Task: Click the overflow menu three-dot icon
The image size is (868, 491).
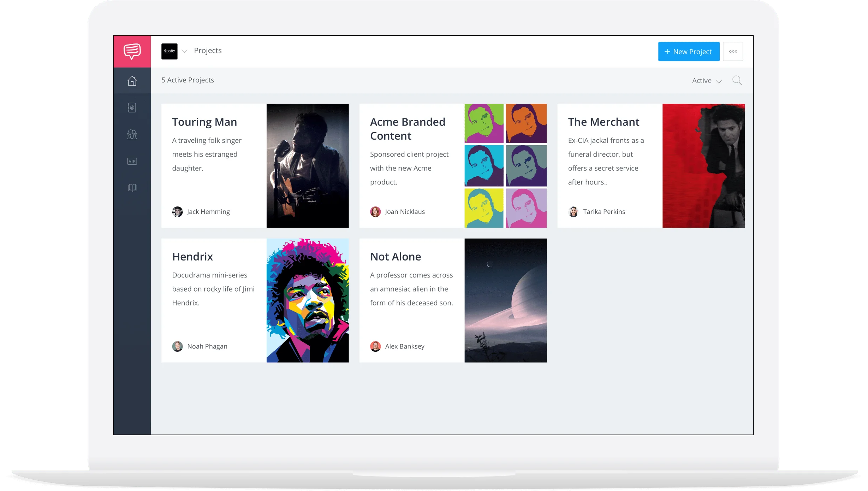Action: 733,51
